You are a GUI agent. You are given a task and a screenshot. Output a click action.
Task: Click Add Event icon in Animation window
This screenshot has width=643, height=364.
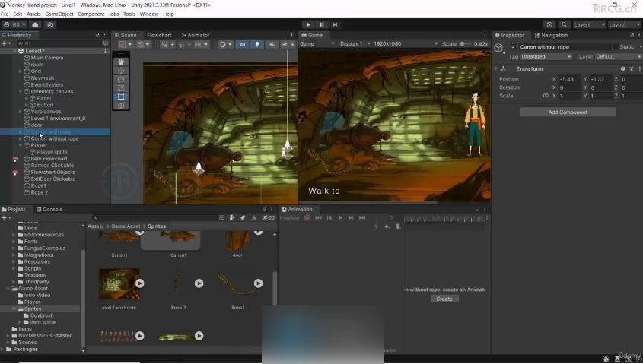click(398, 226)
